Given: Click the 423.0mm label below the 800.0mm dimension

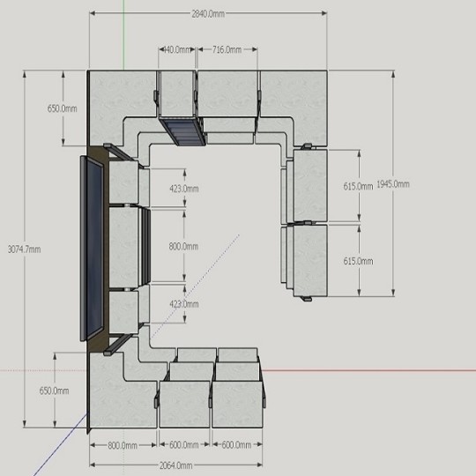Looking at the screenshot, I should point(184,304).
